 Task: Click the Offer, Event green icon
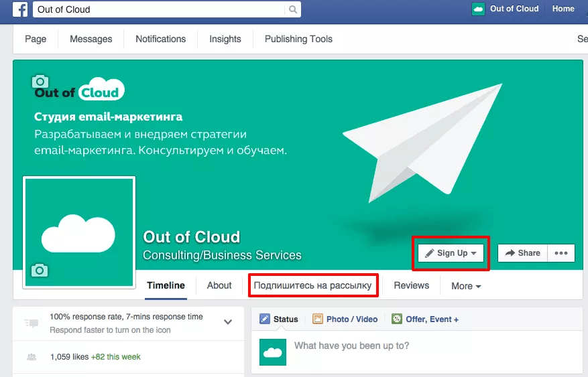point(397,319)
